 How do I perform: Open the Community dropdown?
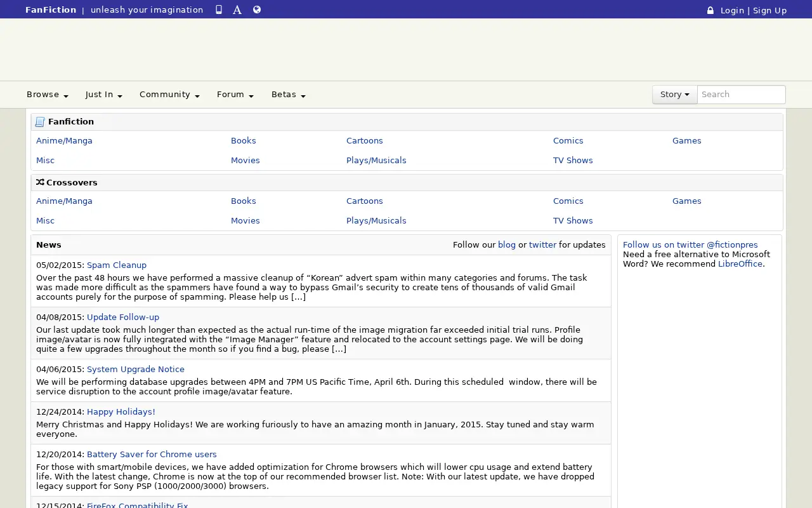[x=169, y=95]
